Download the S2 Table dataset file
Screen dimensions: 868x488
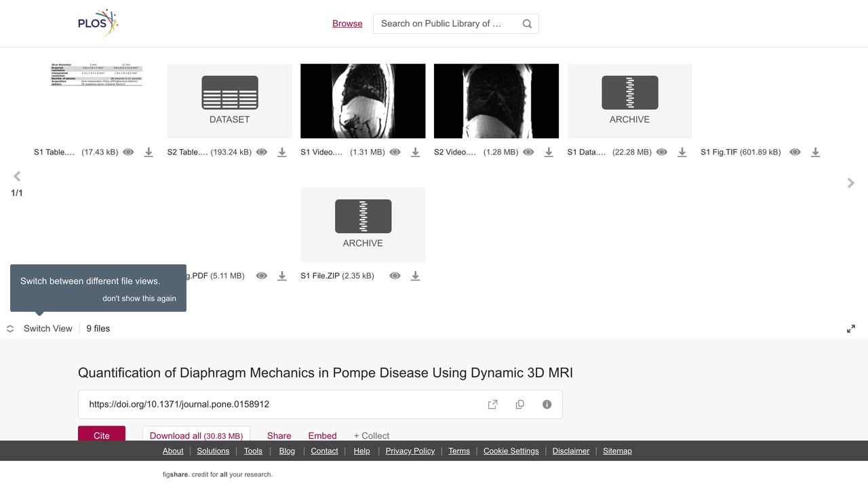tap(282, 152)
